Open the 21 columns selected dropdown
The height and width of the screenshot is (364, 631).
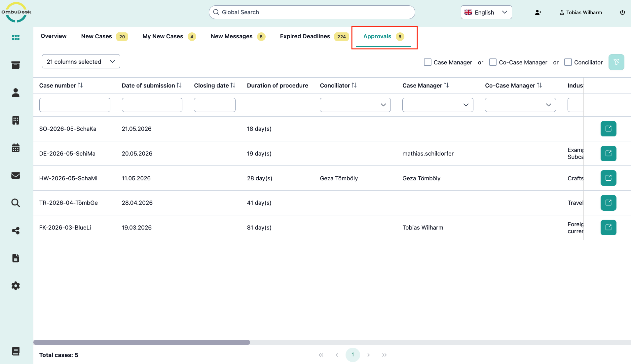(x=81, y=61)
